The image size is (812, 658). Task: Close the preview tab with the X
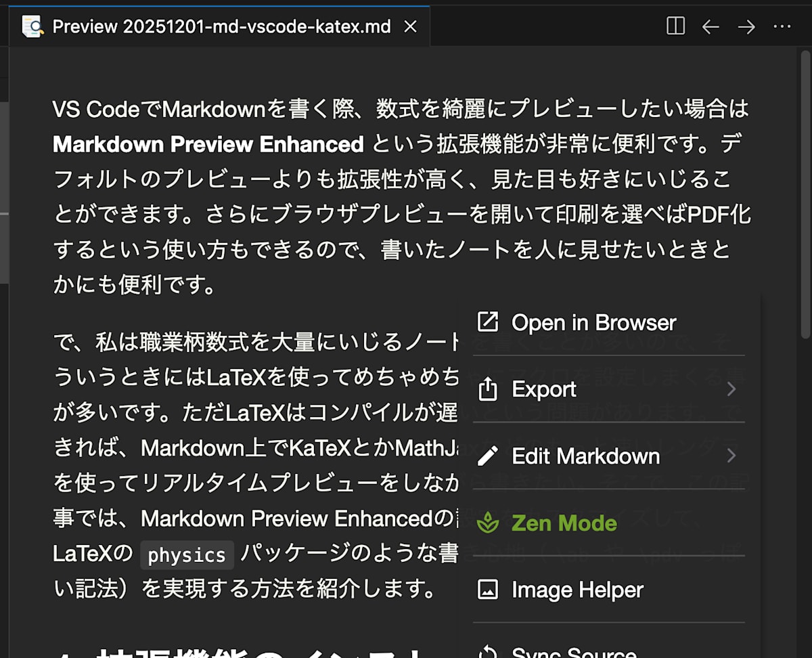point(410,26)
